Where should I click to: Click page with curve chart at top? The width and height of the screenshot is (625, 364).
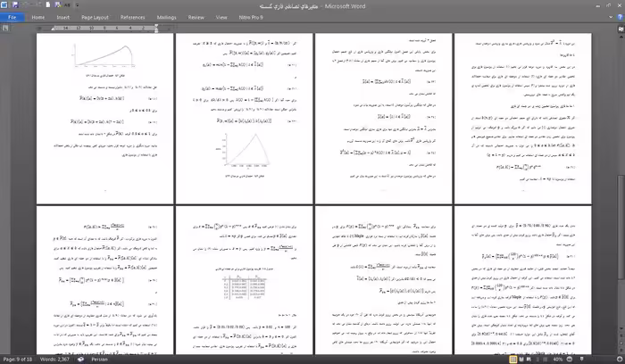click(104, 119)
